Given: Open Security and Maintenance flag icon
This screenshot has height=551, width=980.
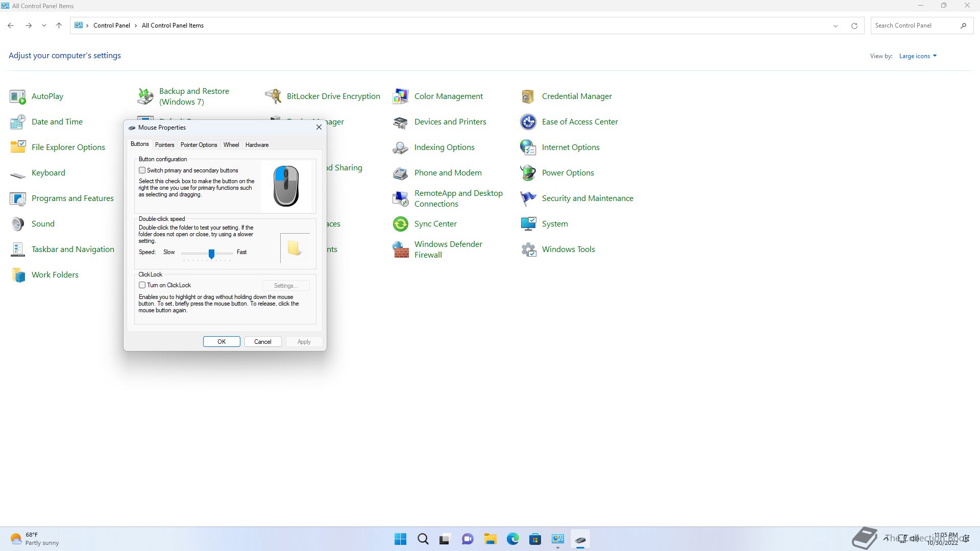Looking at the screenshot, I should (528, 198).
